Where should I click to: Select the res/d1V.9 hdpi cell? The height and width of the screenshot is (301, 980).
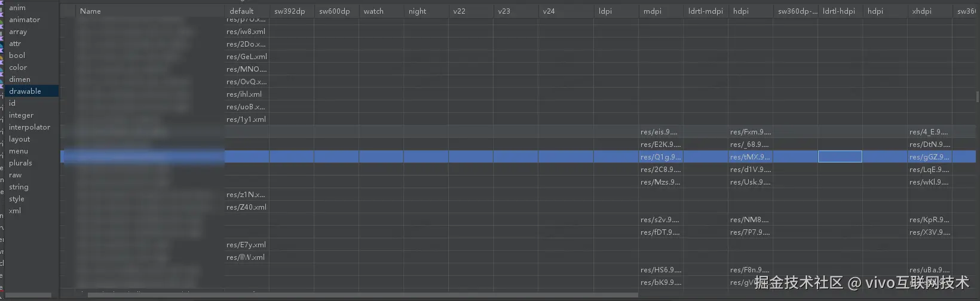751,170
